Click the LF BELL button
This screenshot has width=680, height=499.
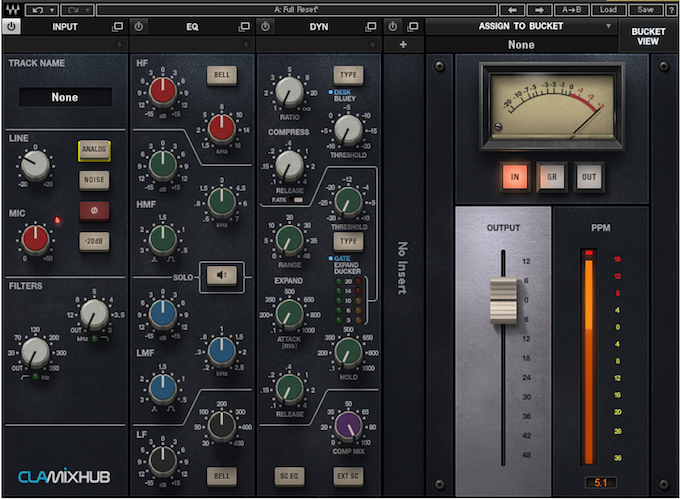[x=222, y=476]
